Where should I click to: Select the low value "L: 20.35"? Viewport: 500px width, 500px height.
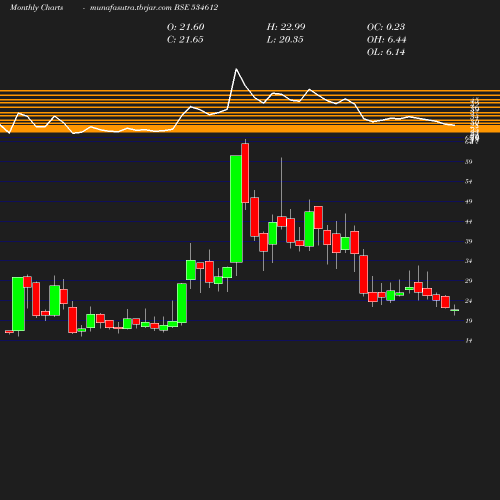pos(285,40)
